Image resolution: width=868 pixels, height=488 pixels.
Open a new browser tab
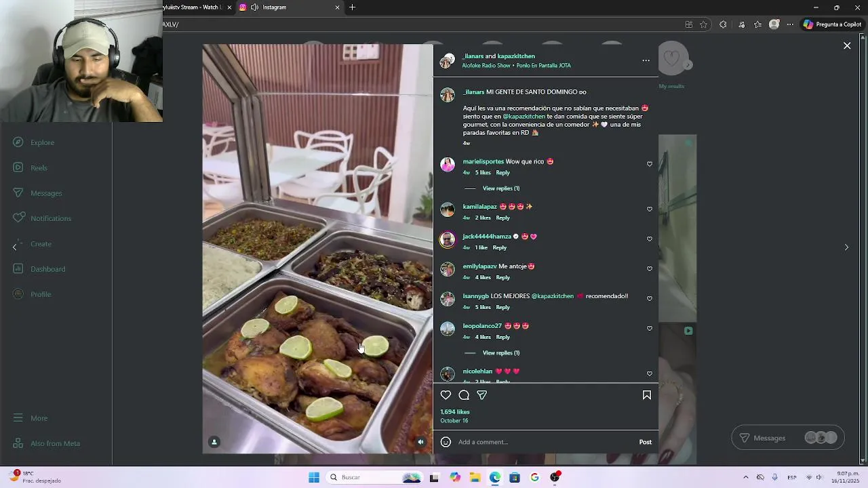352,7
